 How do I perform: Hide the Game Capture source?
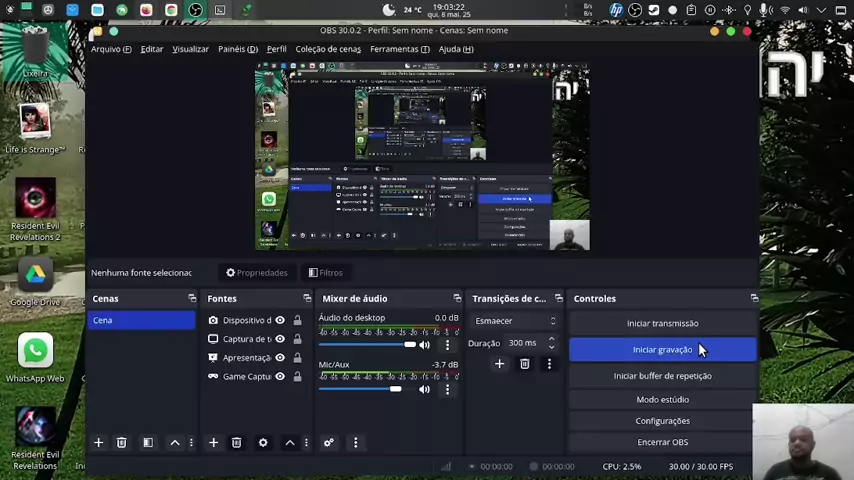[280, 377]
